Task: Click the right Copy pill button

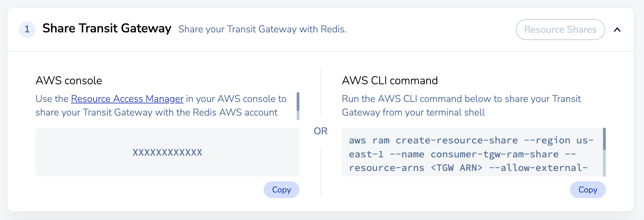Action: (x=587, y=190)
